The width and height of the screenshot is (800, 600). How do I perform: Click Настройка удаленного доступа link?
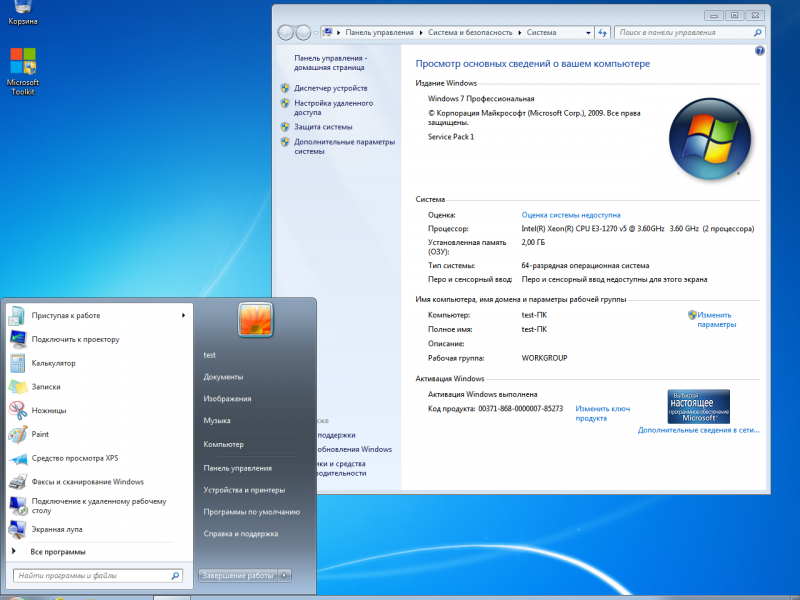[333, 108]
